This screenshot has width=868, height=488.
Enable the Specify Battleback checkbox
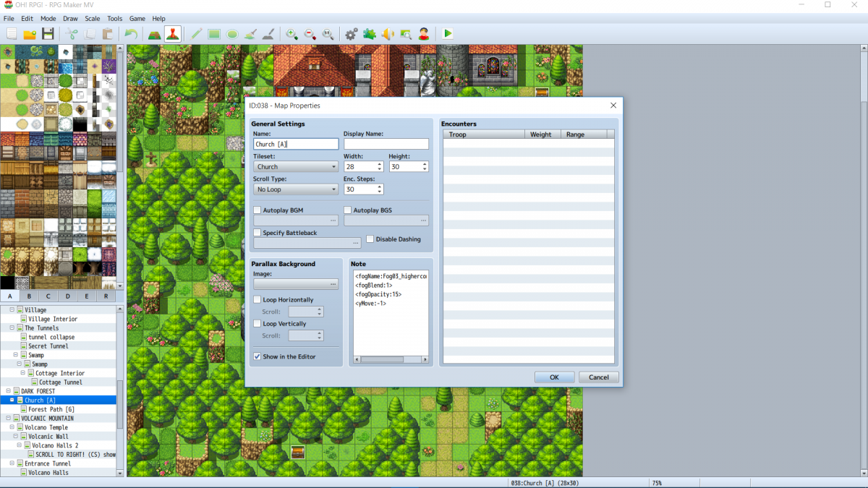pos(258,233)
